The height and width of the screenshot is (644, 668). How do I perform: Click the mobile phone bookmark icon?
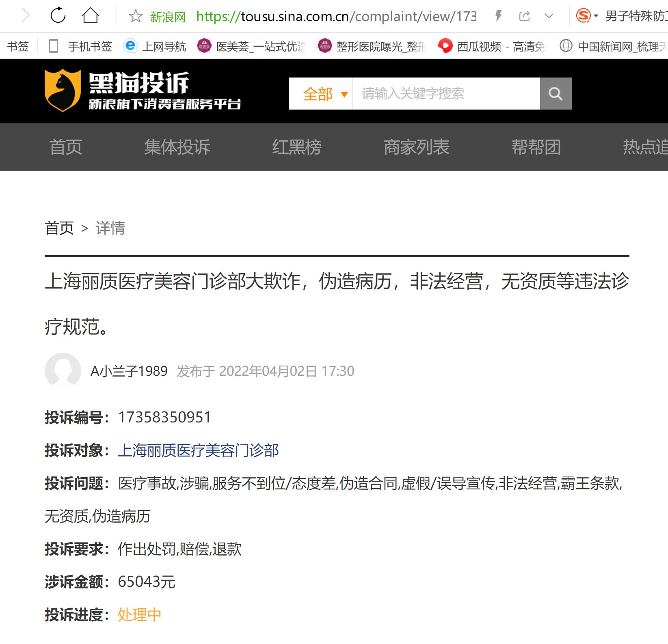point(54,46)
